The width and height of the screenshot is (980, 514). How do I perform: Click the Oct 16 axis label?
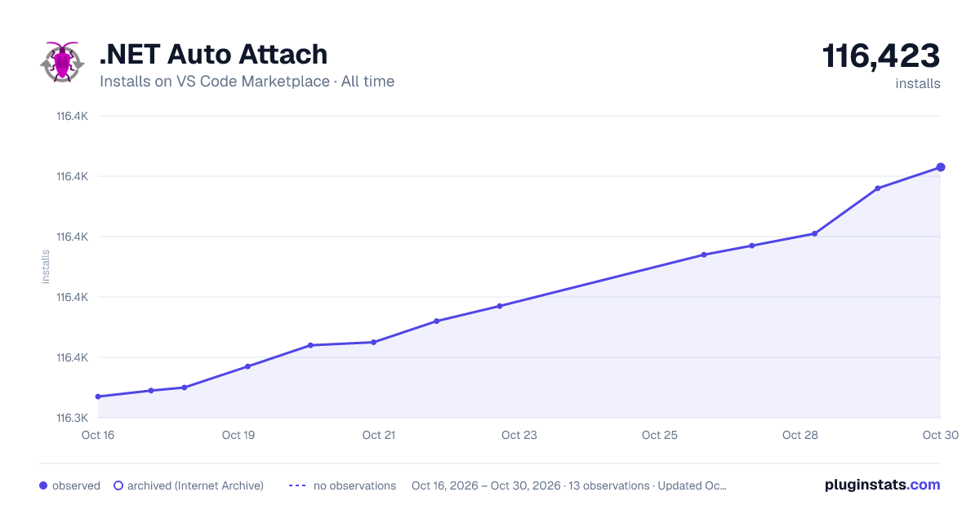tap(98, 435)
